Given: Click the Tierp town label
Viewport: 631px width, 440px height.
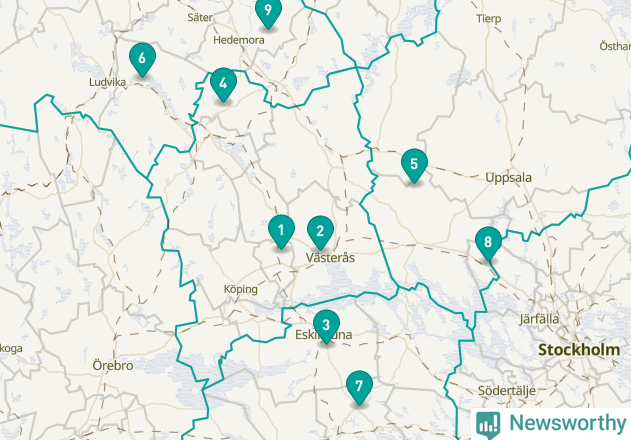Looking at the screenshot, I should pos(489,19).
